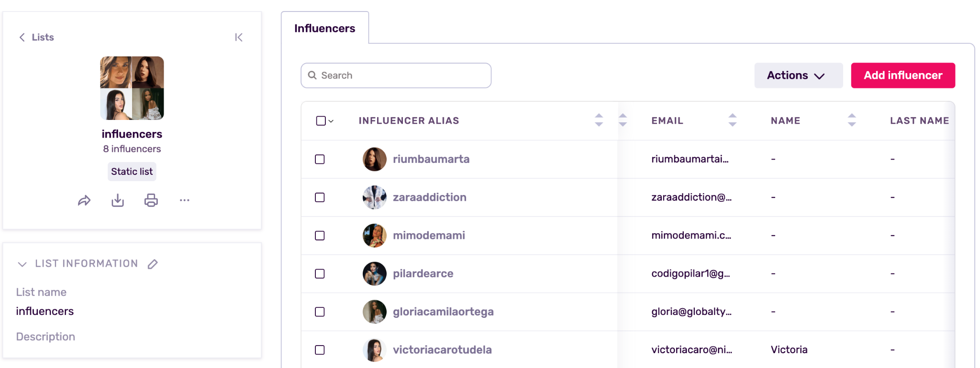Open the three-dot more options menu
This screenshot has width=980, height=368.
[185, 200]
